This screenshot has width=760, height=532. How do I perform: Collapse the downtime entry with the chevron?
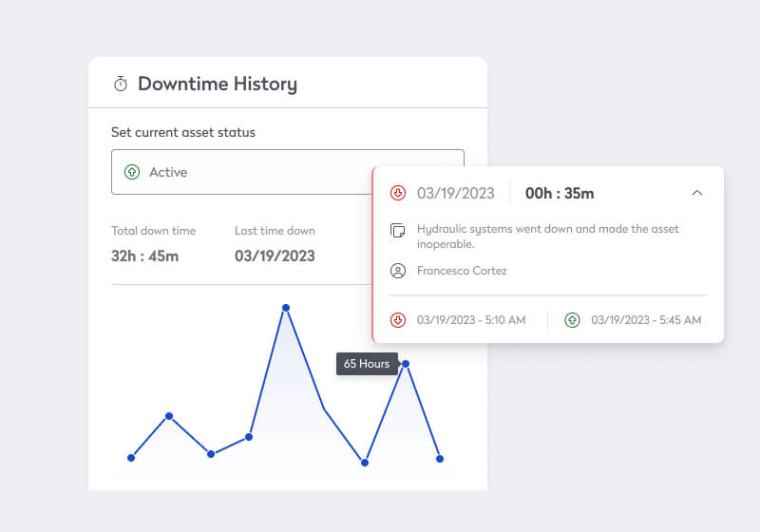[x=696, y=193]
